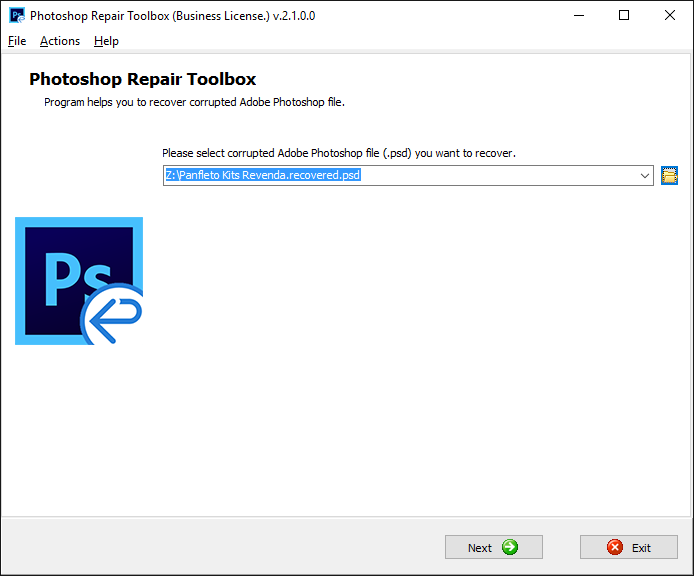Close the Photoshop Repair Toolbox window
This screenshot has height=576, width=694.
pos(670,15)
